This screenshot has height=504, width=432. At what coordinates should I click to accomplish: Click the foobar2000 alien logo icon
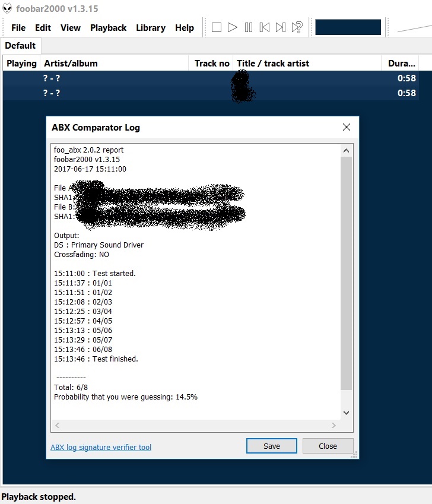click(7, 8)
